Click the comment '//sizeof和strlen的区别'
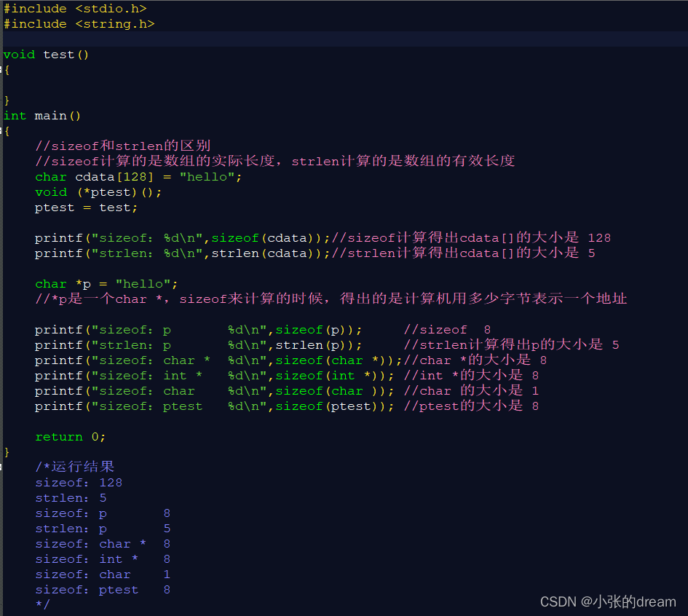Screen dimensions: 688x616 click(x=123, y=146)
